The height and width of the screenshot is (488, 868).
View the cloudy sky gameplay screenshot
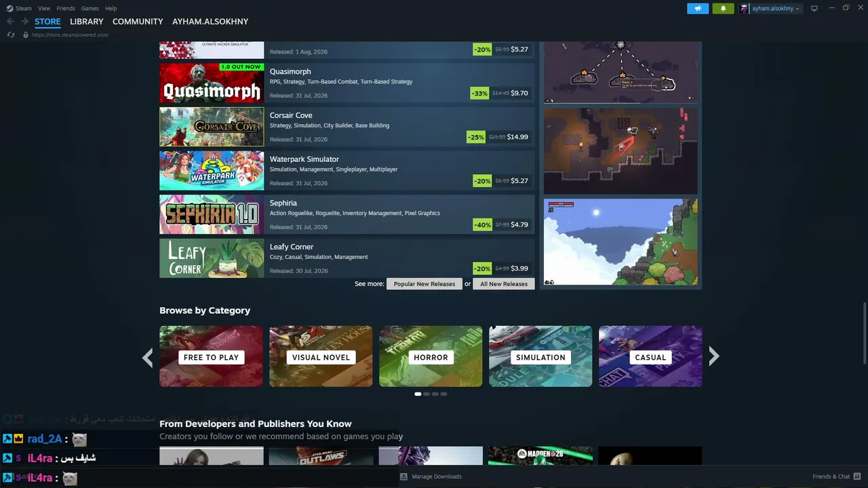coord(620,242)
